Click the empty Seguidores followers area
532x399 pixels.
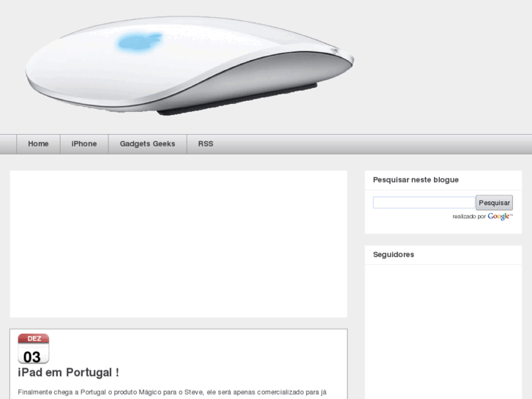click(443, 332)
